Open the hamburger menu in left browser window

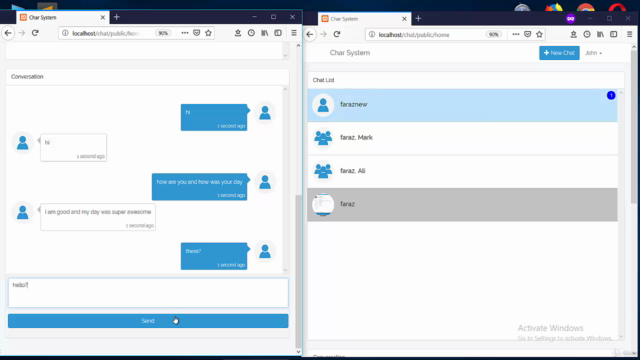[294, 33]
